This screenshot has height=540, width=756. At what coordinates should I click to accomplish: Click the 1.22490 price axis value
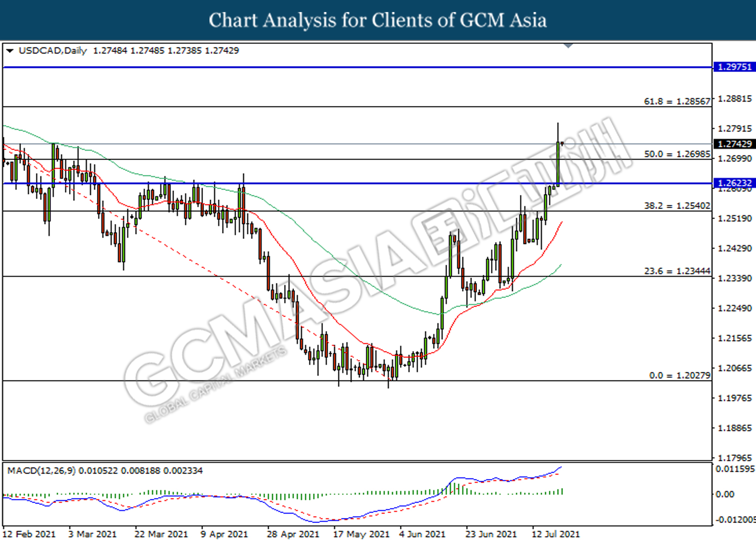pos(734,308)
